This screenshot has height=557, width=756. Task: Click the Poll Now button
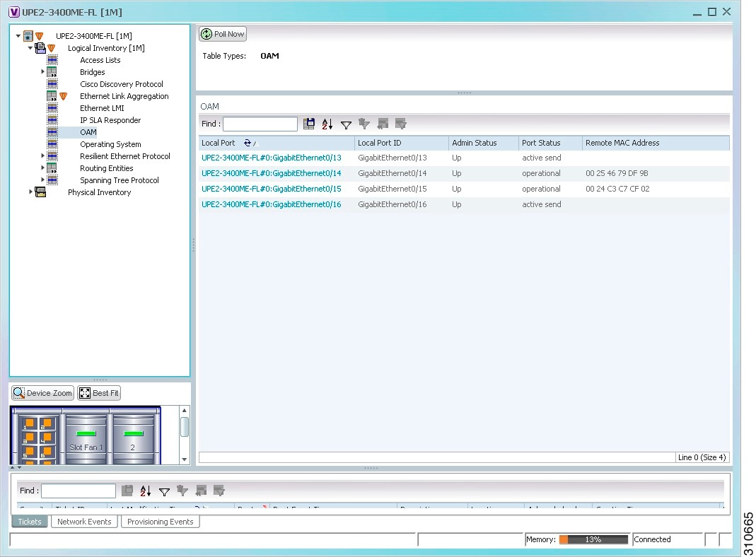point(223,34)
